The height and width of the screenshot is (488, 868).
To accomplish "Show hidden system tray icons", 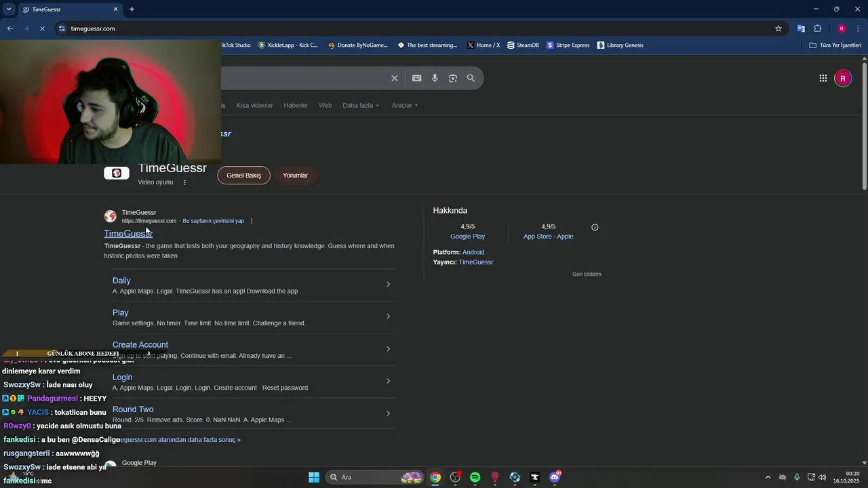I will point(768,477).
